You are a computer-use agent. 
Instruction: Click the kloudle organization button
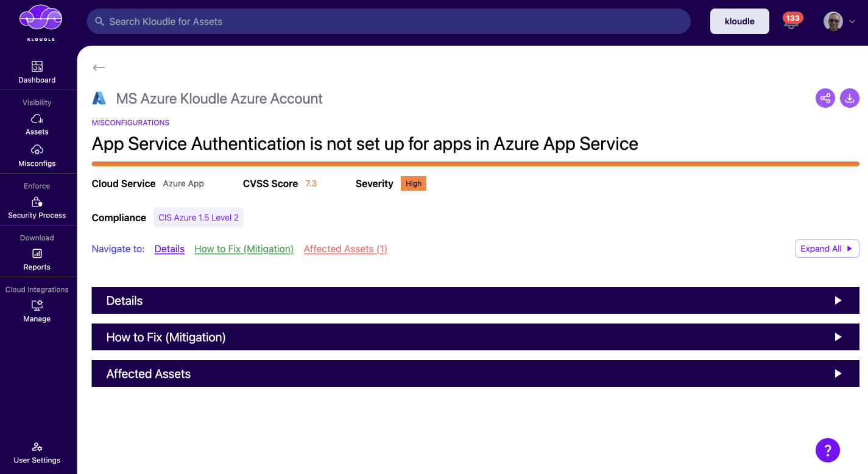[739, 21]
